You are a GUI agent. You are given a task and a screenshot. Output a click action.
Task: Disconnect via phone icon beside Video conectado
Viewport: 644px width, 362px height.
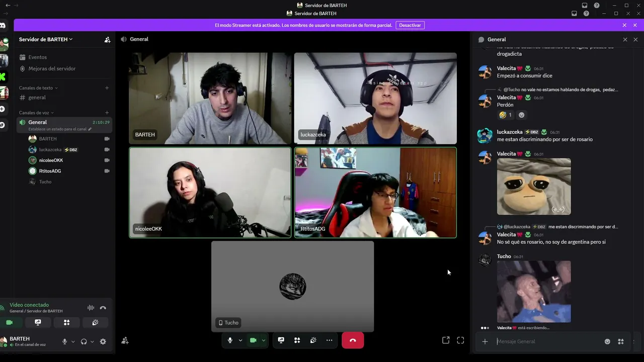[103, 308]
